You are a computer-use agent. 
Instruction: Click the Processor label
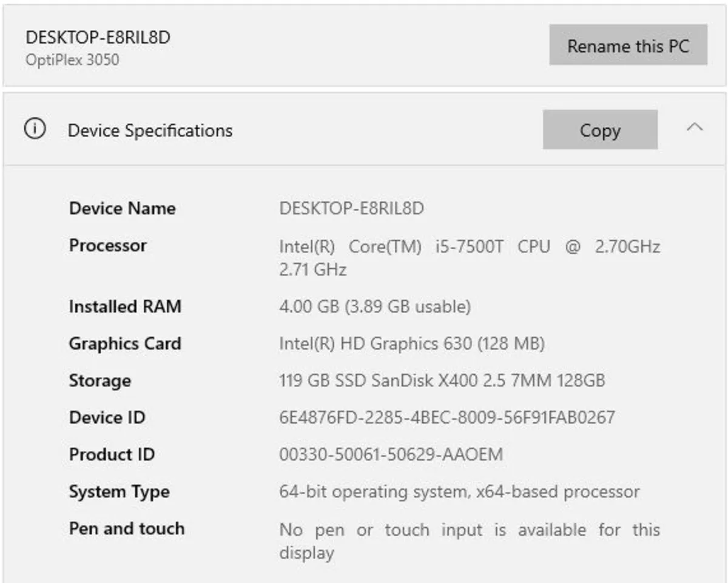tap(107, 246)
